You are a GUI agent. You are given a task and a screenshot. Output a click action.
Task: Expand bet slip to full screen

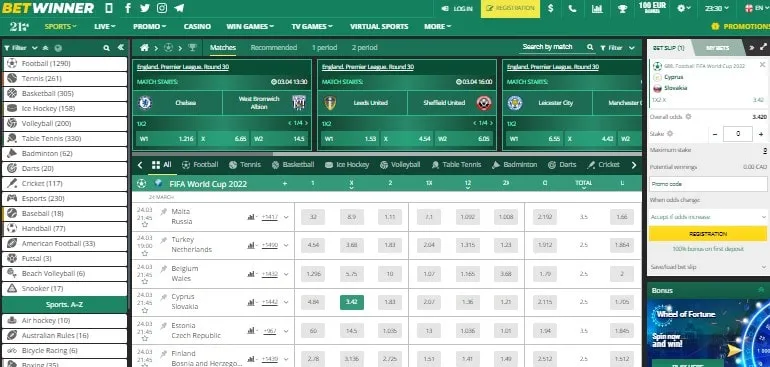coord(764,48)
